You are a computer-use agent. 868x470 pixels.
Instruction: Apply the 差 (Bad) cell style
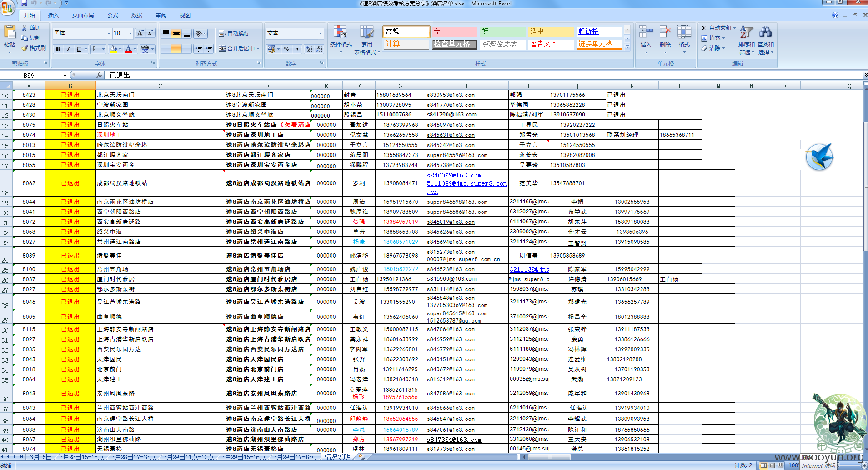point(454,31)
